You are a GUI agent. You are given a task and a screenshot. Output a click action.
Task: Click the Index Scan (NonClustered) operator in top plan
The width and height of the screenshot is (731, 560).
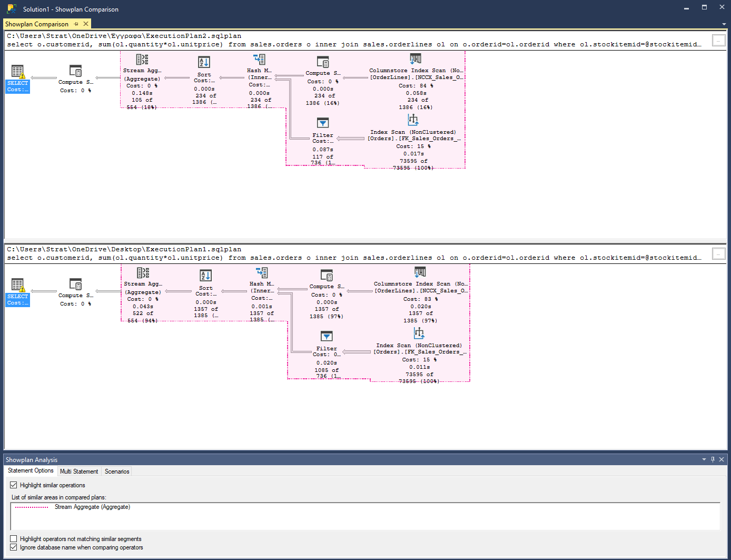click(x=413, y=120)
